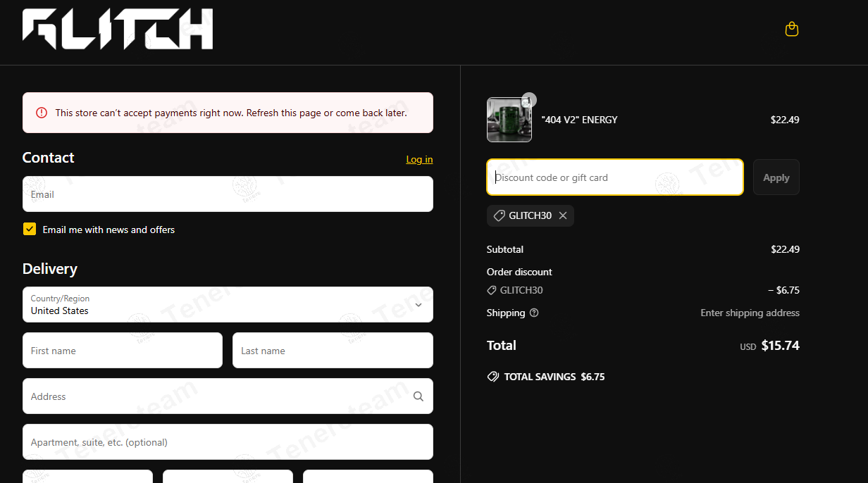Click the Order discount label
The height and width of the screenshot is (483, 868).
[x=519, y=272]
